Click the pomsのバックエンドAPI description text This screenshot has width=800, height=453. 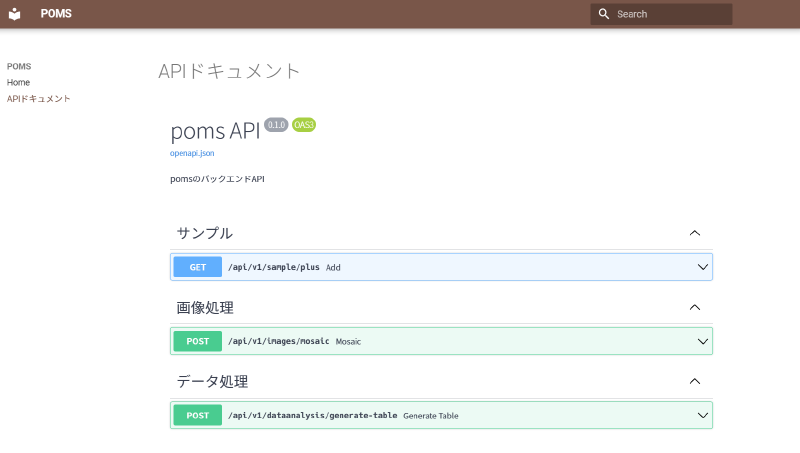point(217,179)
